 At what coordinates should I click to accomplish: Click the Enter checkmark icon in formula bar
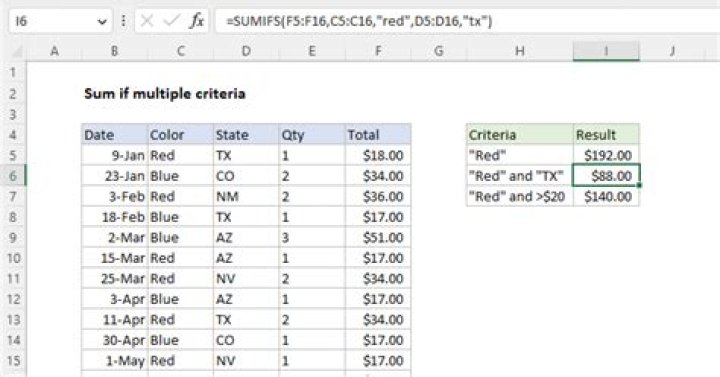(172, 21)
